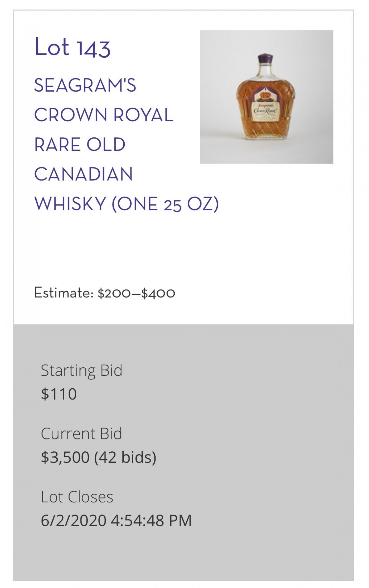Select the $3,500 current bid amount

pos(65,457)
